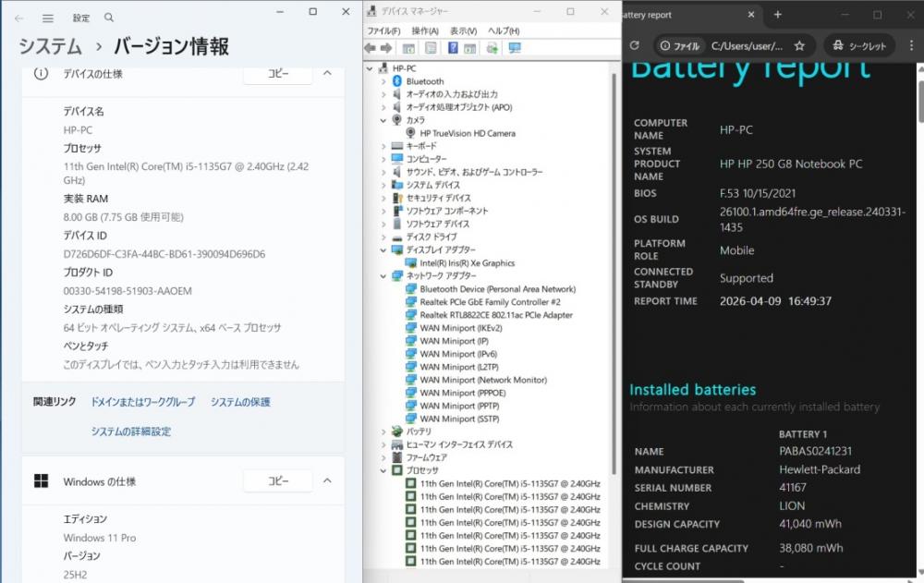This screenshot has width=924, height=583.
Task: Open the Settings hamburger navigation menu
Action: (48, 18)
